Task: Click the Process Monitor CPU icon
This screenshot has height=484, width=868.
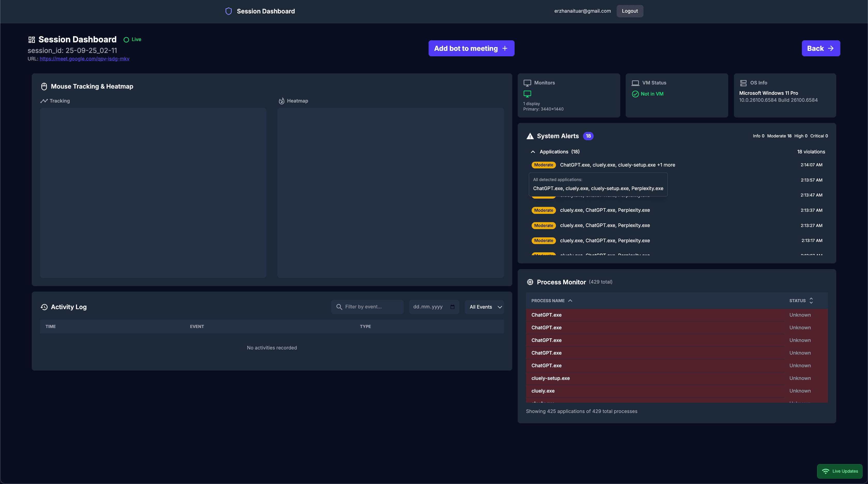Action: pos(530,282)
